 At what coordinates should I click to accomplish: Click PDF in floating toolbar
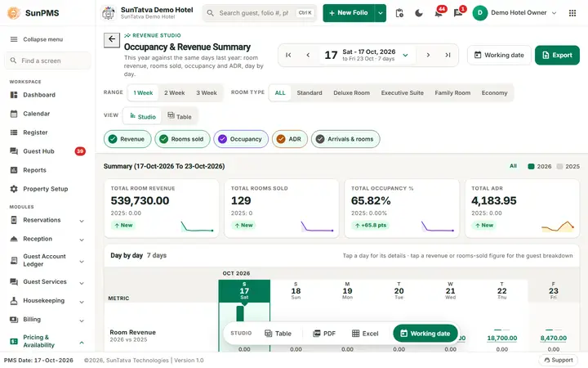tap(324, 334)
